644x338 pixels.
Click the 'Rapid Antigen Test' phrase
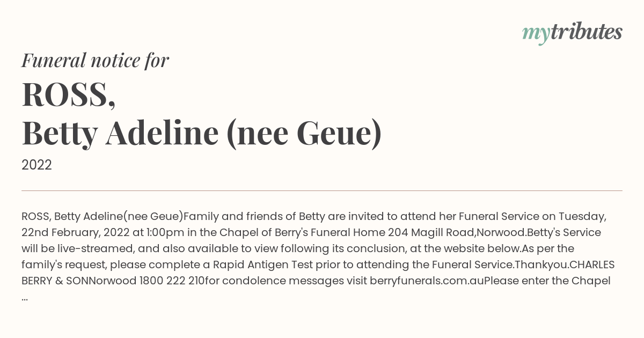coord(258,264)
